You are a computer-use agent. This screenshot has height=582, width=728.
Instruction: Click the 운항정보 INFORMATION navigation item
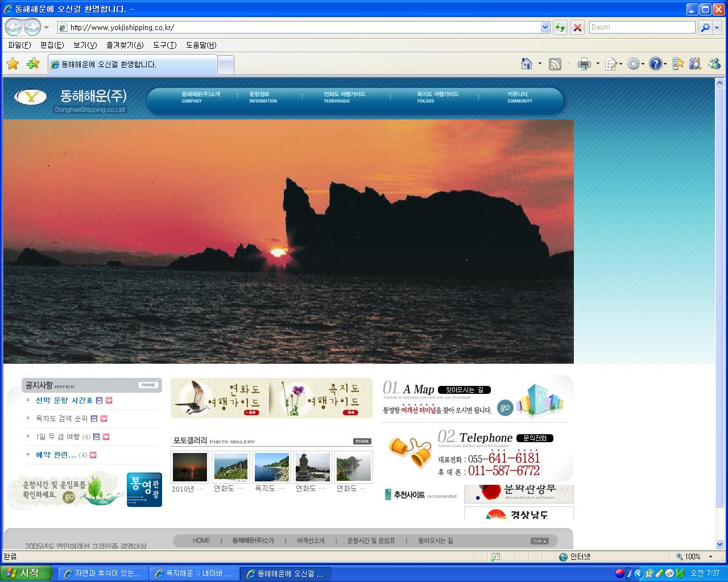[263, 97]
